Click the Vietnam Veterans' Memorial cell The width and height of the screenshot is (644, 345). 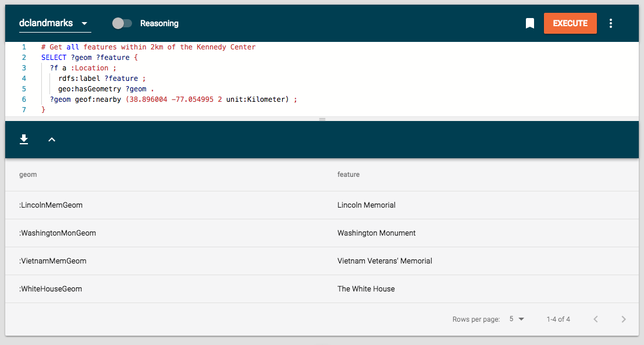pos(385,261)
